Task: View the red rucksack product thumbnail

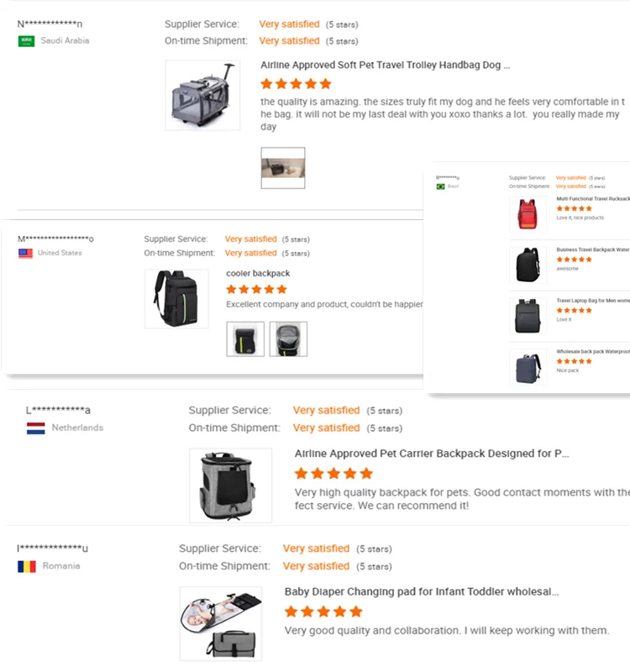Action: [x=528, y=214]
